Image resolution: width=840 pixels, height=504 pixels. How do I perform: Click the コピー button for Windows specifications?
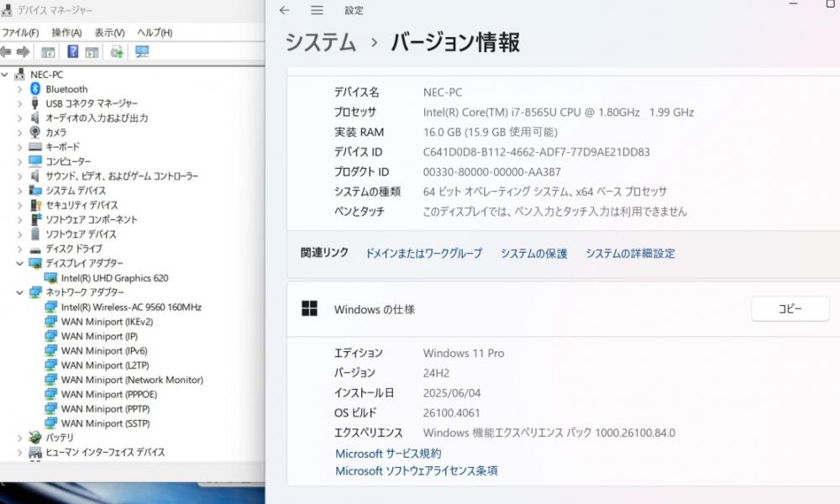(790, 309)
